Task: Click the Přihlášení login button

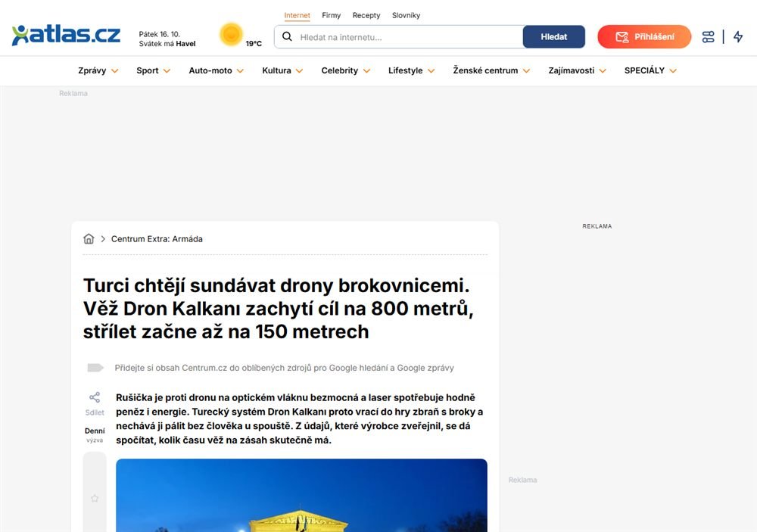Action: pyautogui.click(x=644, y=36)
